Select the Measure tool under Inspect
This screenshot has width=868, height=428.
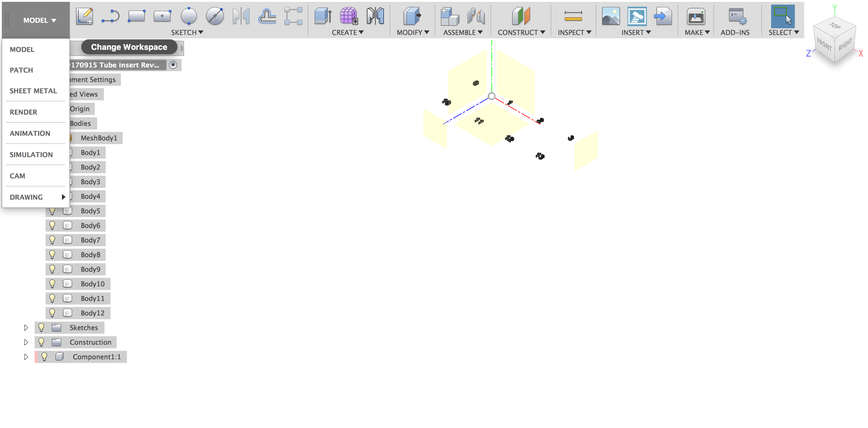tap(573, 16)
